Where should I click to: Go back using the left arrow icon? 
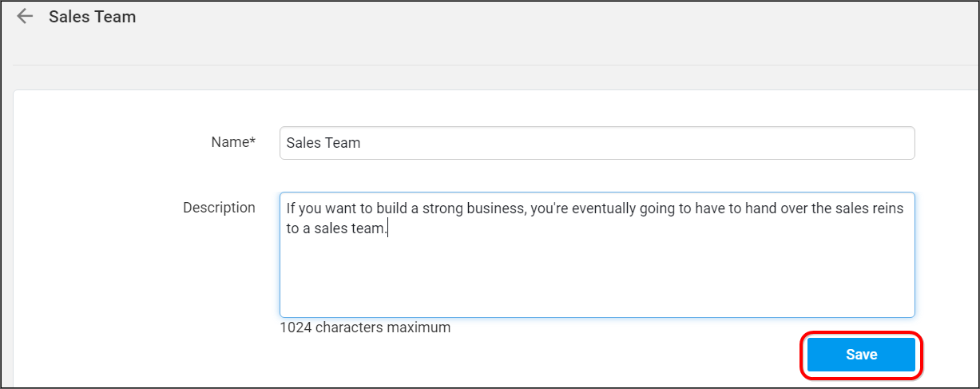tap(25, 16)
